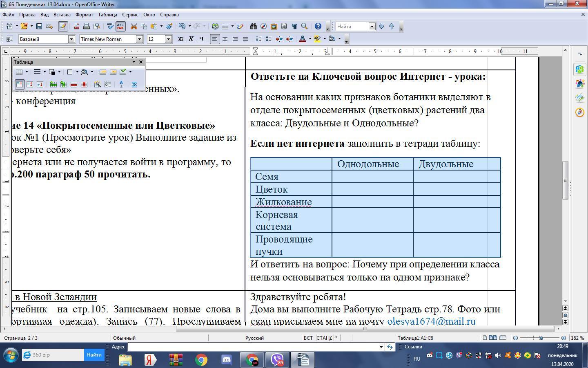This screenshot has width=588, height=368.
Task: Open the Navigator compass icon in sidebar
Action: point(580,112)
